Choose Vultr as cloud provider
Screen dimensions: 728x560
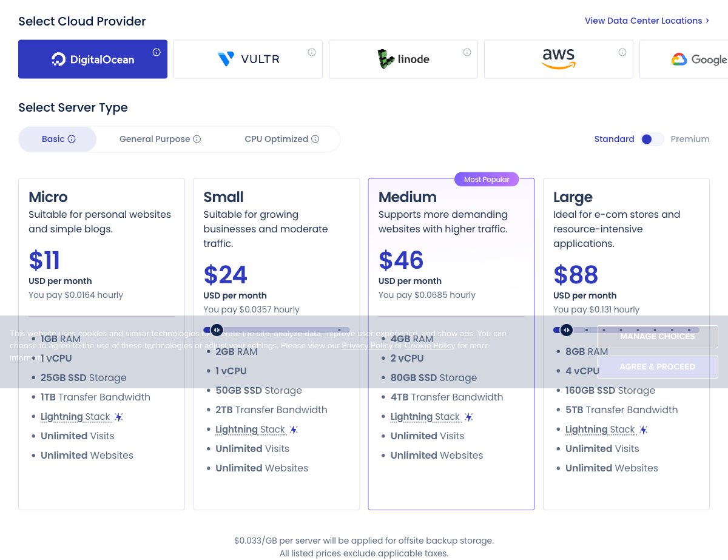[x=248, y=59]
